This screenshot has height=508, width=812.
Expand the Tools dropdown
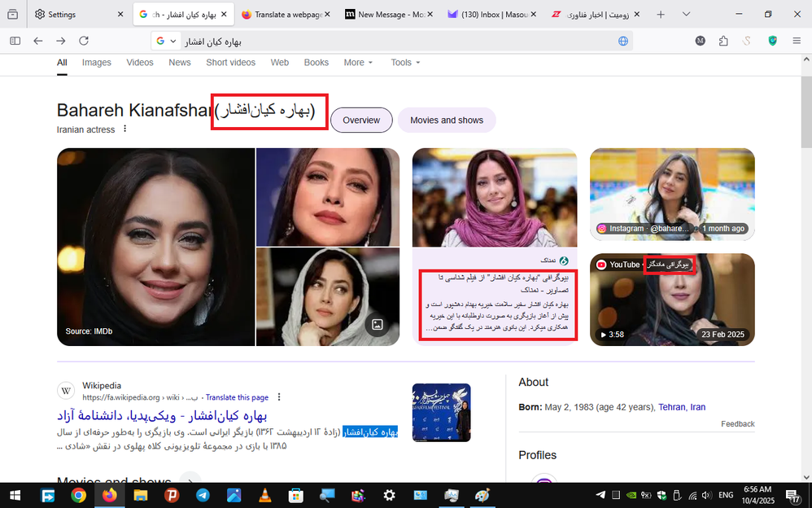(405, 63)
